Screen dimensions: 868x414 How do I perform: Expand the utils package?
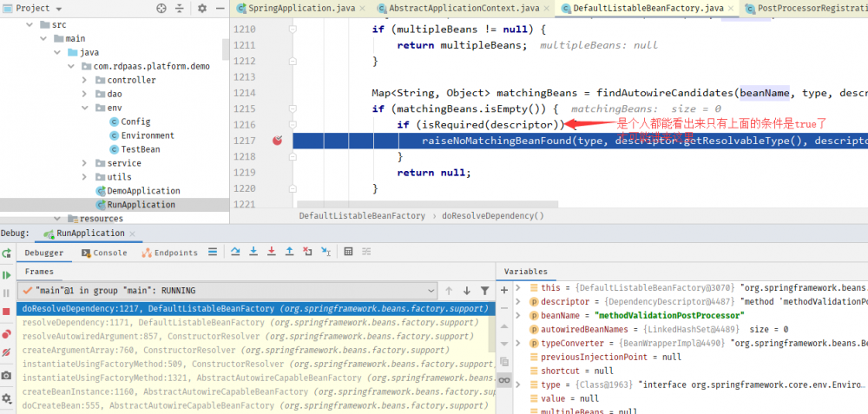pyautogui.click(x=85, y=177)
